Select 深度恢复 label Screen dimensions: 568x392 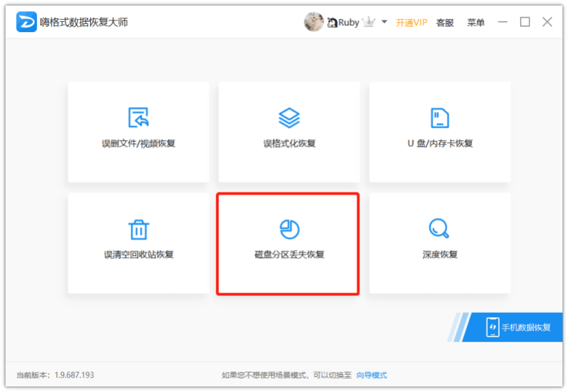coord(440,255)
